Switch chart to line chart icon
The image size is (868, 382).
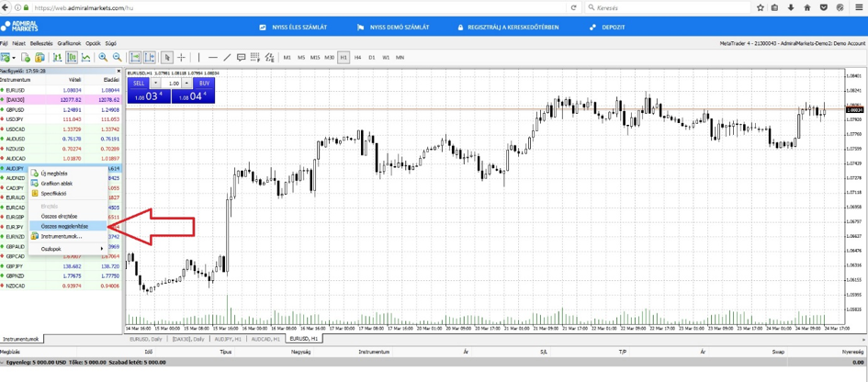click(85, 58)
